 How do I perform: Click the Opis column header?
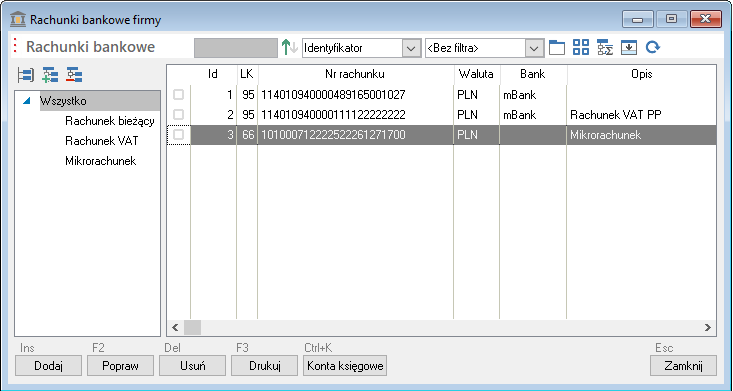[x=641, y=74]
